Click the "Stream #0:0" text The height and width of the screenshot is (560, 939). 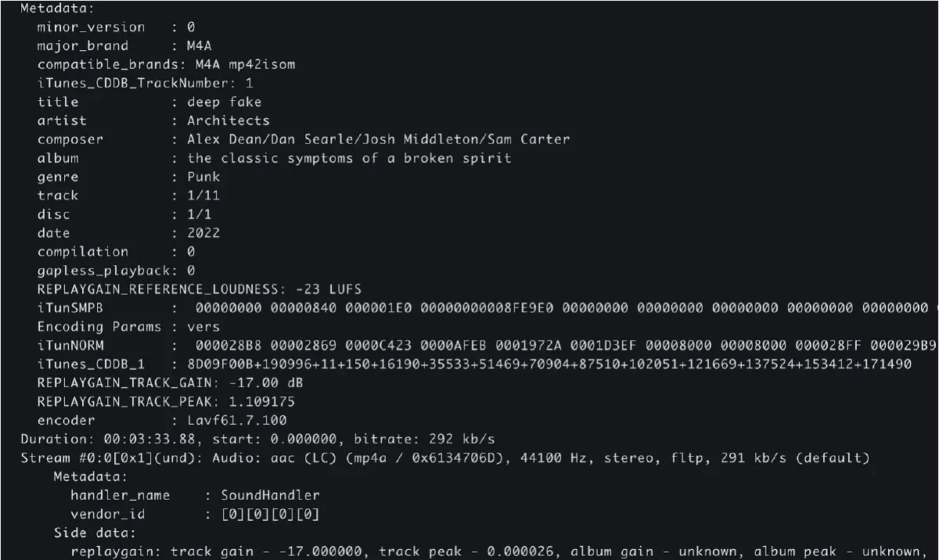67,458
